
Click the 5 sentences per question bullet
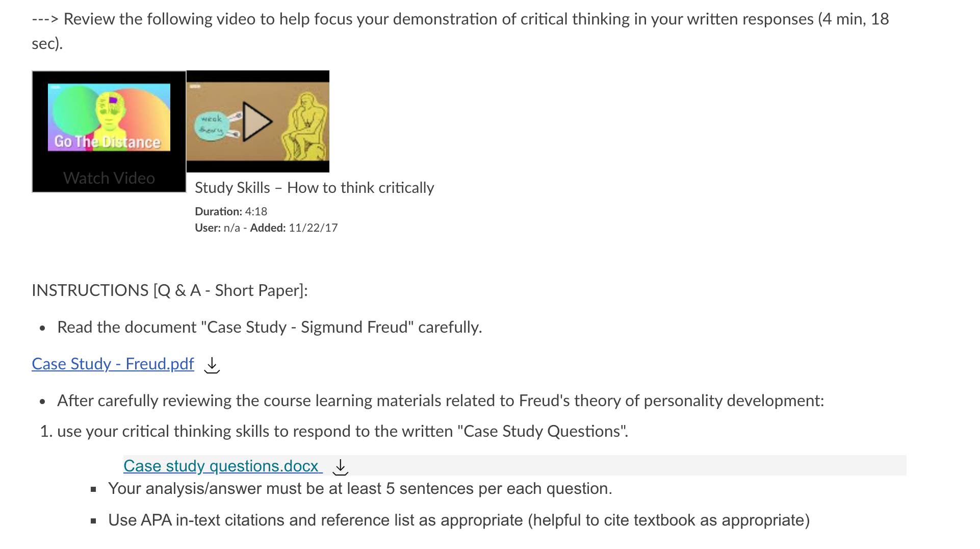click(x=360, y=489)
